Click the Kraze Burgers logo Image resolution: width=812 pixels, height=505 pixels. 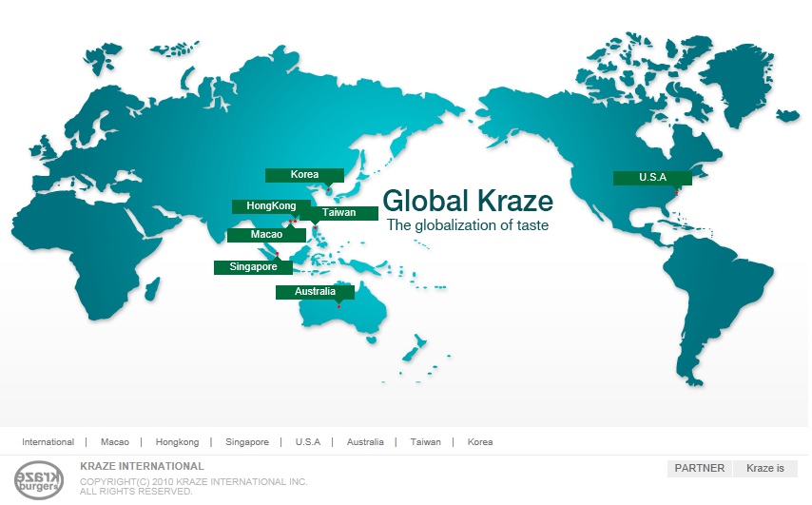click(39, 479)
